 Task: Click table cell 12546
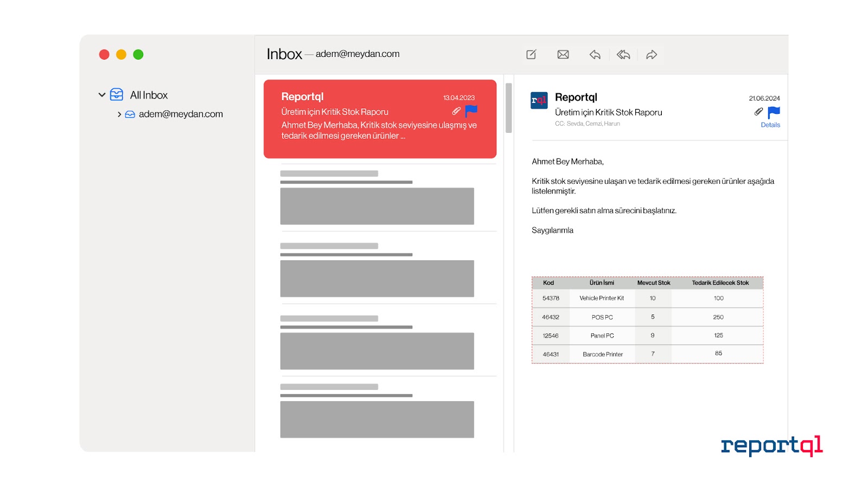551,336
